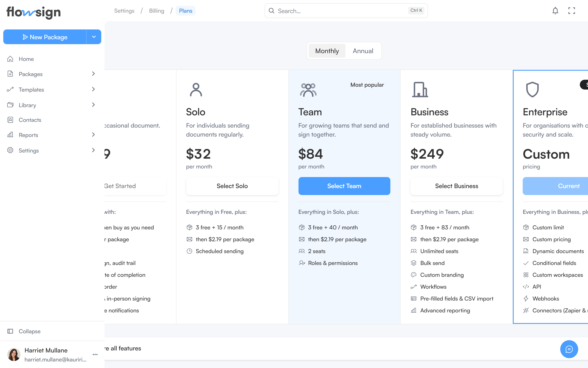Viewport: 588px width, 368px height.
Task: Click the $249 price text
Action: point(427,154)
